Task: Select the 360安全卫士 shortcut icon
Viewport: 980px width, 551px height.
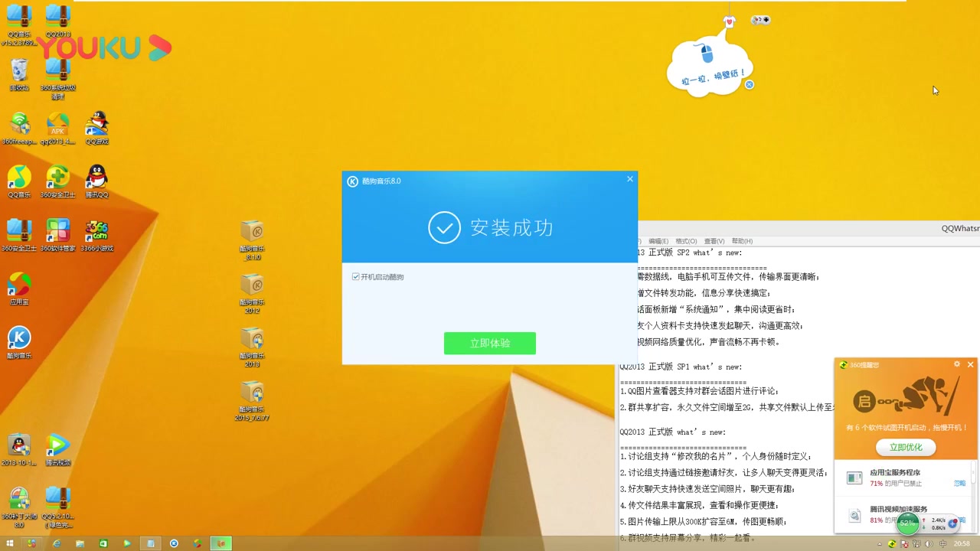Action: 58,181
